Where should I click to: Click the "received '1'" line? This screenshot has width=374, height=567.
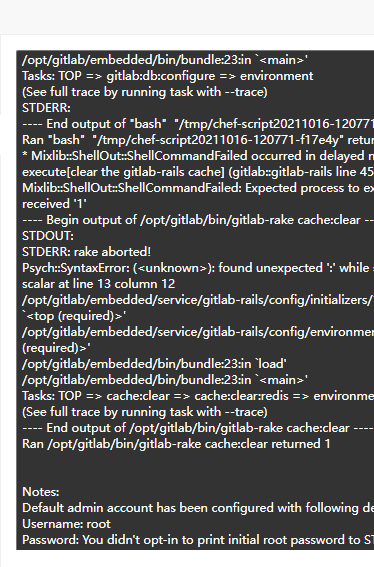coord(54,204)
